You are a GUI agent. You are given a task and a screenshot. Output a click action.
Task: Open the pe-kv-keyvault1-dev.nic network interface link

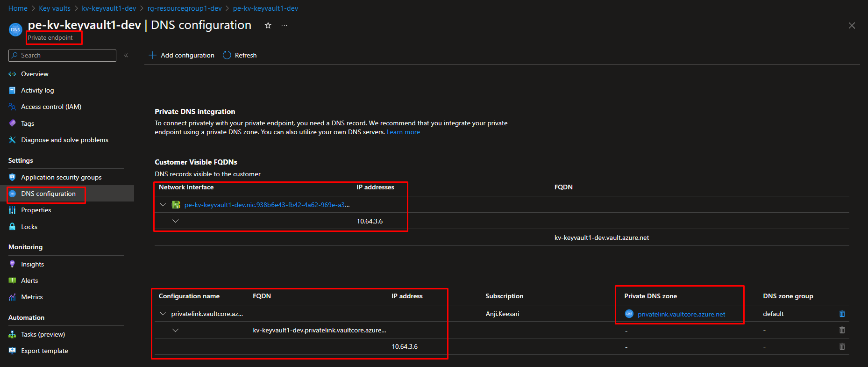point(267,205)
